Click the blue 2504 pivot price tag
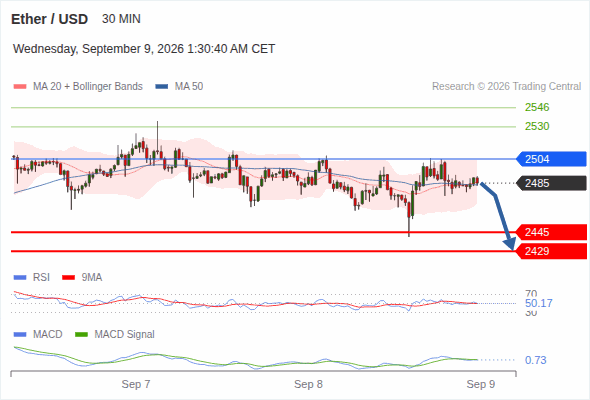Viewport: 590px width, 400px height. tap(551, 159)
